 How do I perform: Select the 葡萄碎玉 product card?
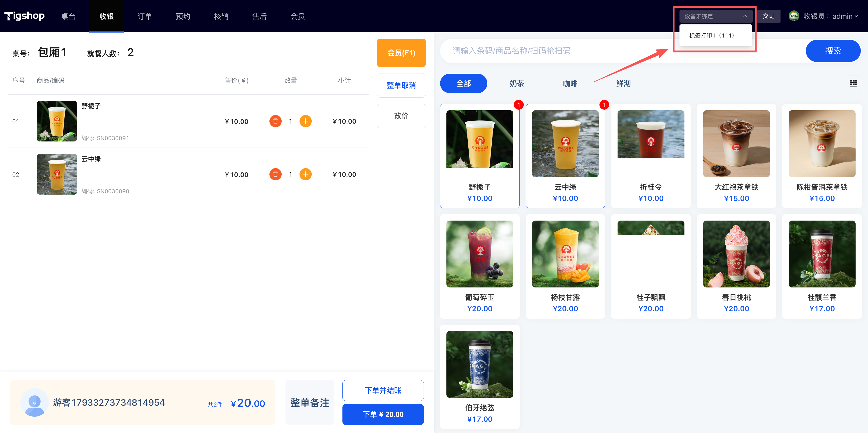coord(479,266)
